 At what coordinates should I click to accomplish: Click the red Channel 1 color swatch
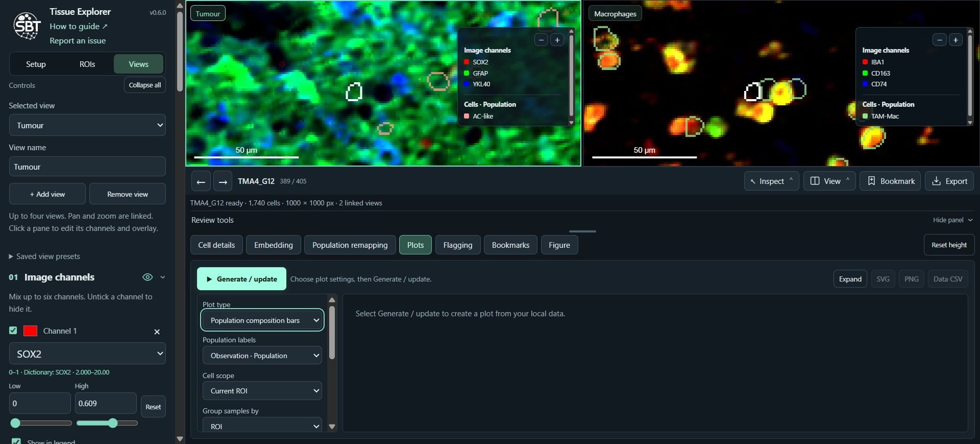pos(31,331)
